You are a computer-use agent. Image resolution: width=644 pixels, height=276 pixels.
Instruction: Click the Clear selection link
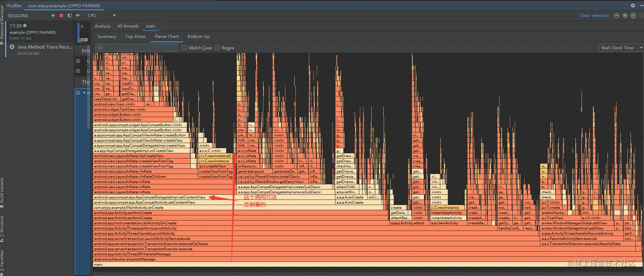(x=594, y=15)
